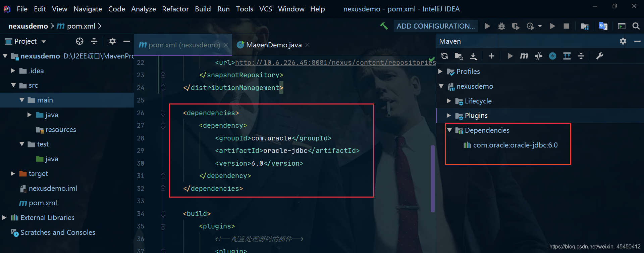This screenshot has width=644, height=253.
Task: Expand the .idea folder
Action: click(13, 71)
